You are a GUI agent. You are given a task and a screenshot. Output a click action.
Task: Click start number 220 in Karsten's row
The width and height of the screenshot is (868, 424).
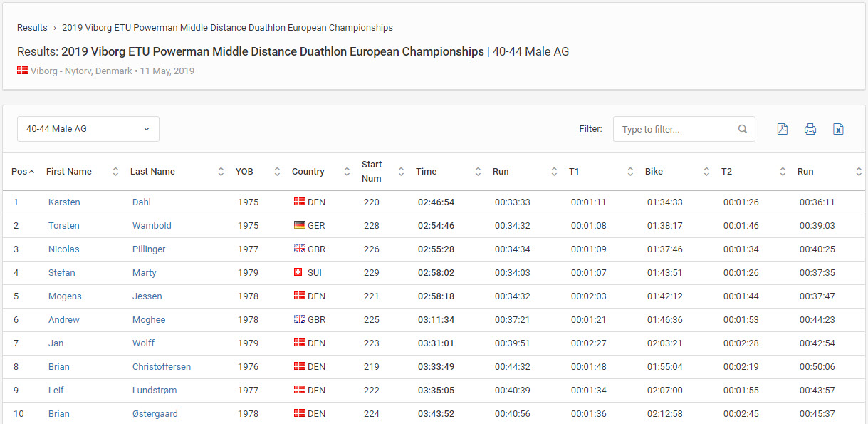pos(372,202)
